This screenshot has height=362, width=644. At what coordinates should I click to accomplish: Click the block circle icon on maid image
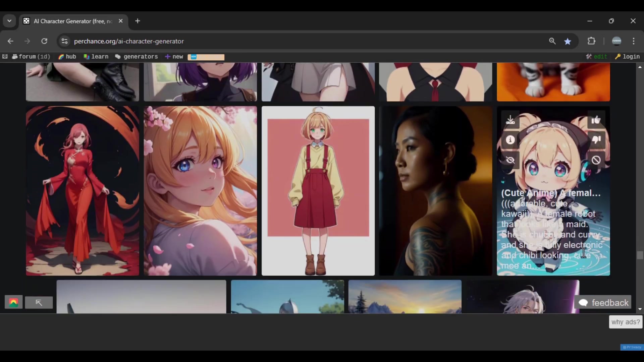[596, 160]
